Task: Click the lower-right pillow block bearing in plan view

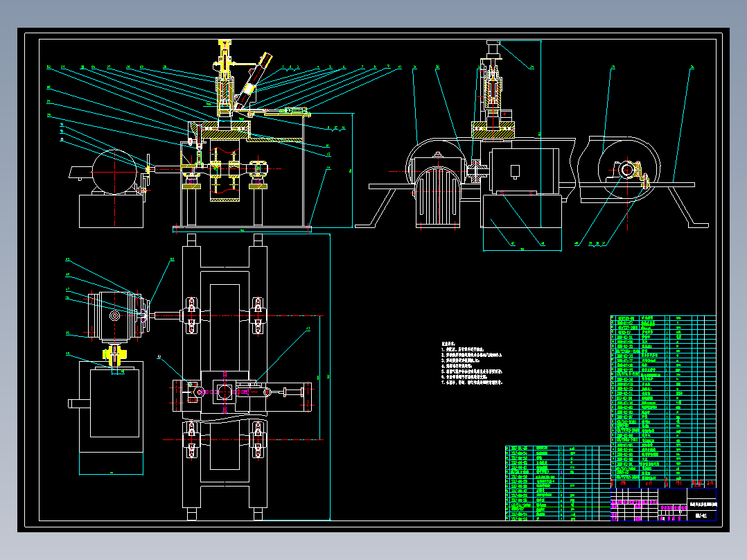Action: click(258, 440)
